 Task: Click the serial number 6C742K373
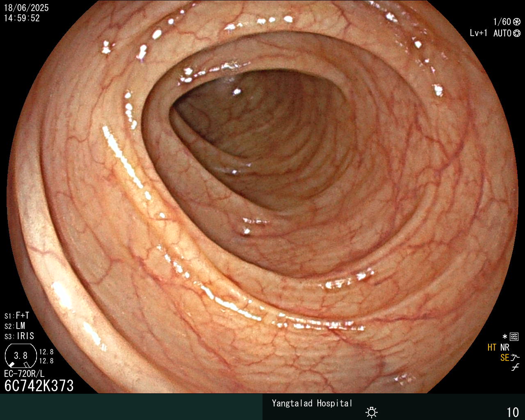coord(39,386)
